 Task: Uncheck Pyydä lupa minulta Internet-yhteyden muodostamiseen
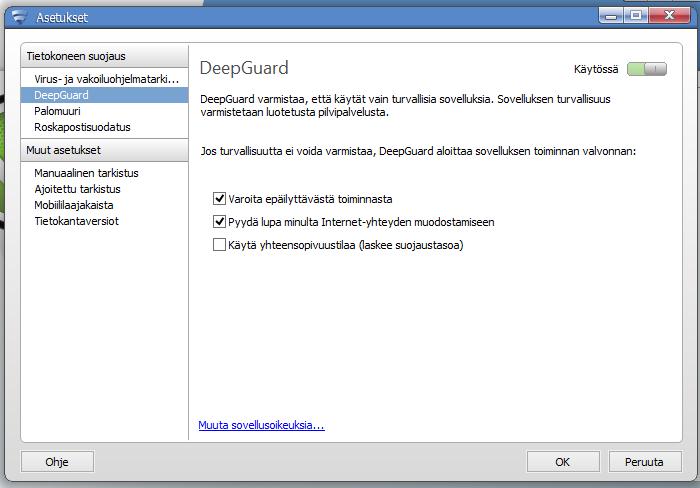tap(219, 221)
